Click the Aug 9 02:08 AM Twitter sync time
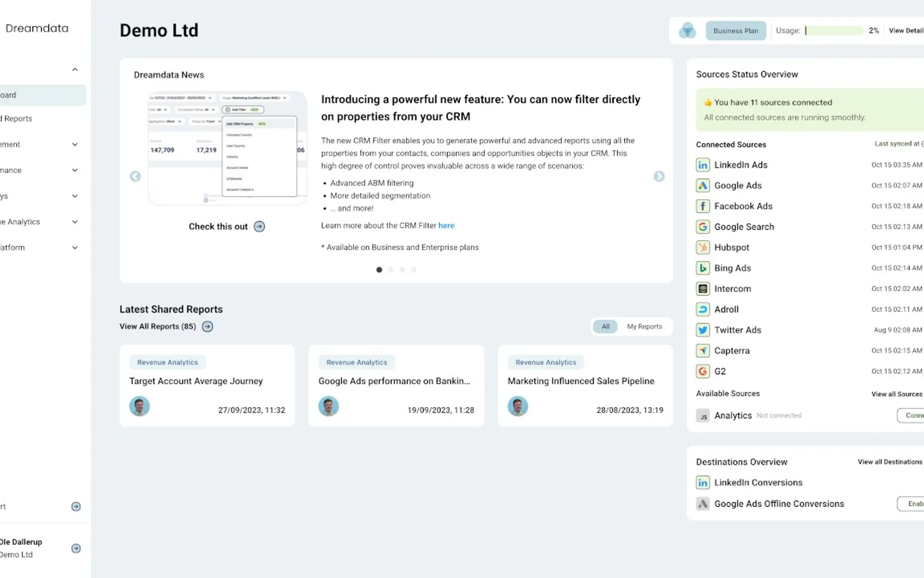This screenshot has height=578, width=924. click(x=898, y=330)
